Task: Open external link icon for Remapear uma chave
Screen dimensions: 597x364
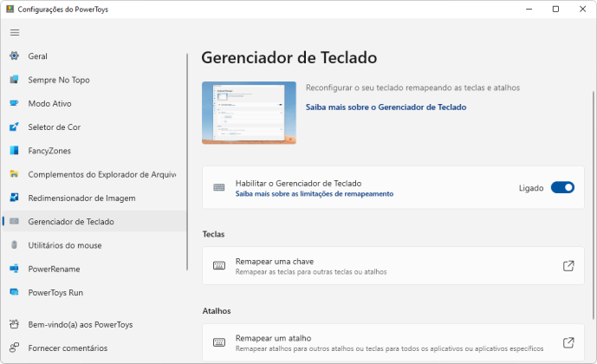Action: pos(568,266)
